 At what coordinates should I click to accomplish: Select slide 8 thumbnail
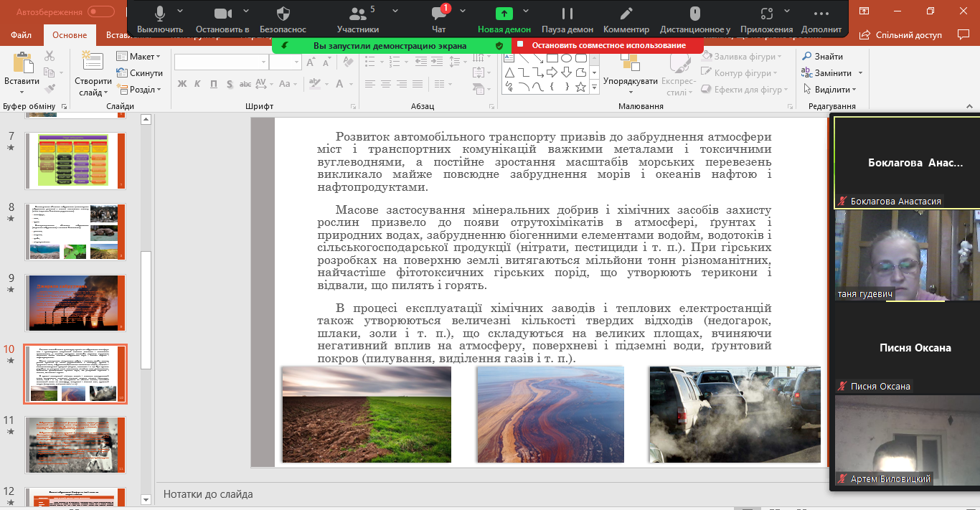[75, 232]
